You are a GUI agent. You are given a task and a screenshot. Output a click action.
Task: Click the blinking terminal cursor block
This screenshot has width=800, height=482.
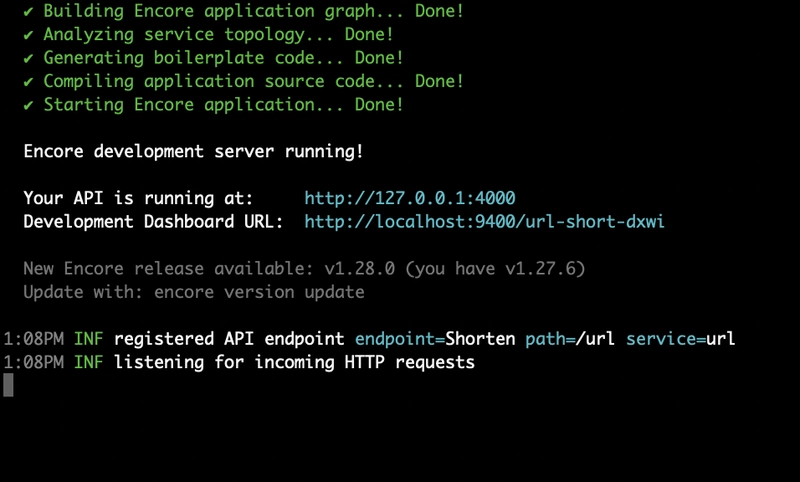click(9, 385)
